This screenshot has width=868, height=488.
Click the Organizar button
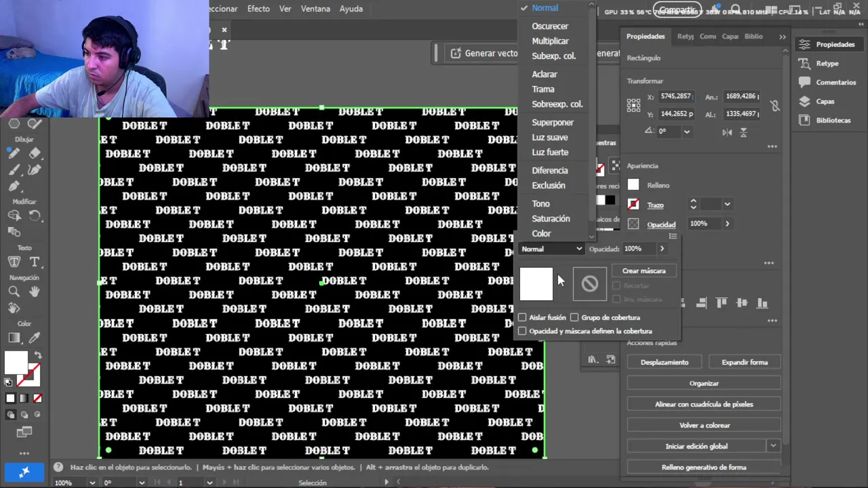point(704,384)
